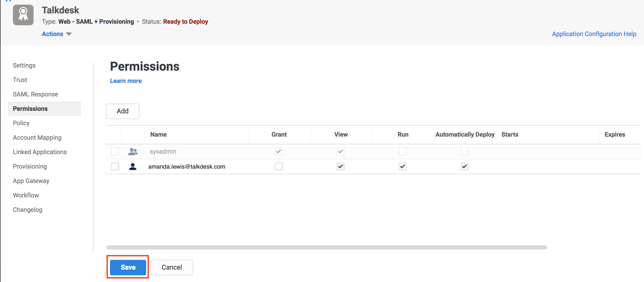Click the Talkdesk application ribbon icon
This screenshot has width=644, height=282.
23,15
